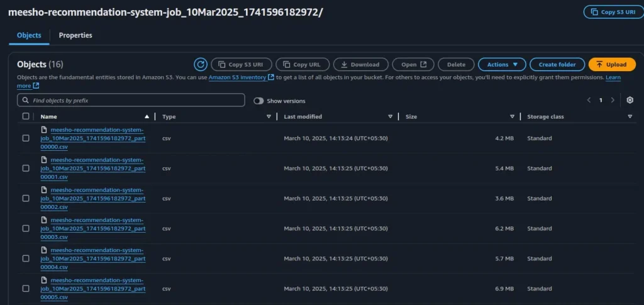The width and height of the screenshot is (644, 305).
Task: Open file link part 00000.csv
Action: pos(93,138)
